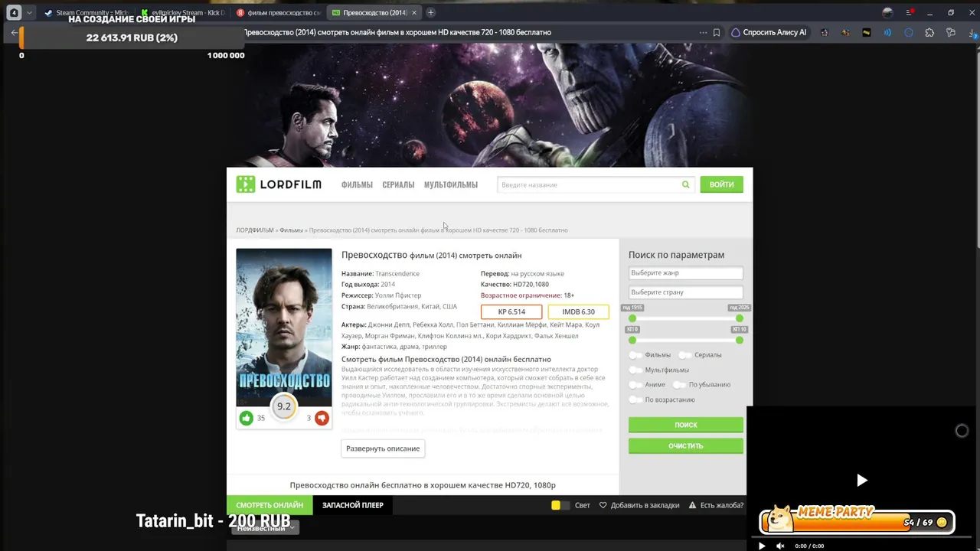Open a new browser tab
The width and height of the screenshot is (980, 551).
pyautogui.click(x=430, y=12)
